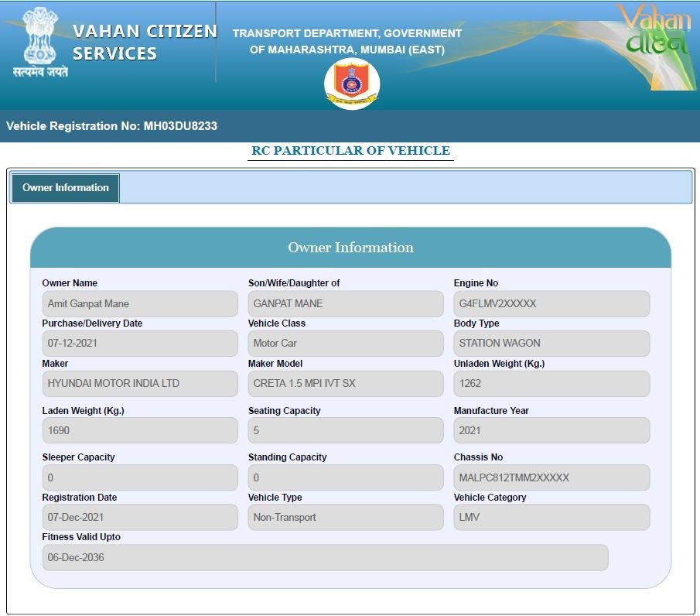Select the Owner Information tab
This screenshot has width=700, height=616.
click(66, 188)
